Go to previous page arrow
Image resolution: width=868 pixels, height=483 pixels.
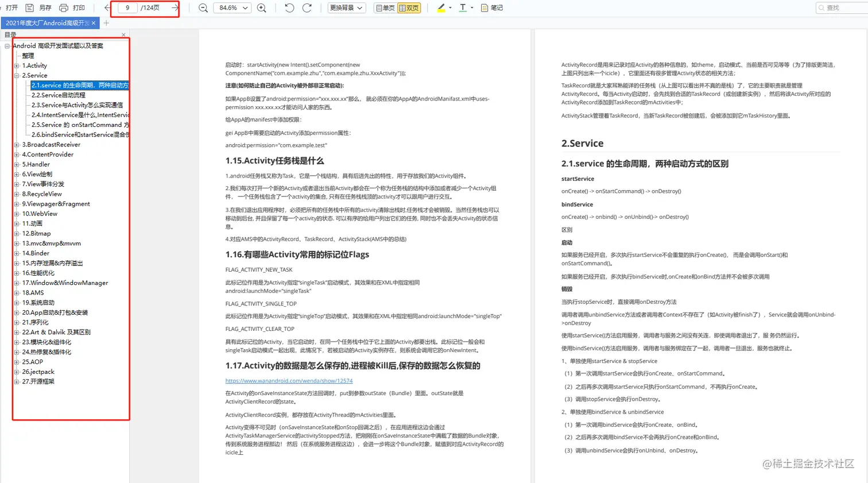click(x=107, y=7)
